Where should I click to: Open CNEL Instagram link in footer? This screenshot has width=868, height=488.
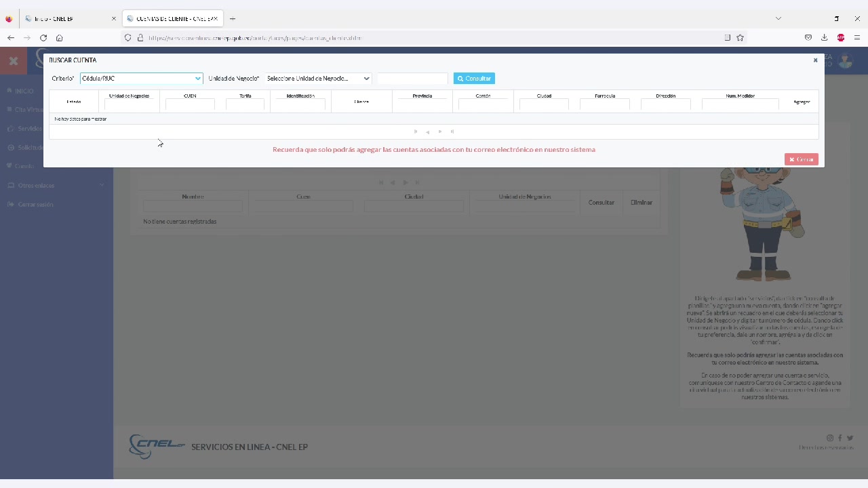(829, 438)
